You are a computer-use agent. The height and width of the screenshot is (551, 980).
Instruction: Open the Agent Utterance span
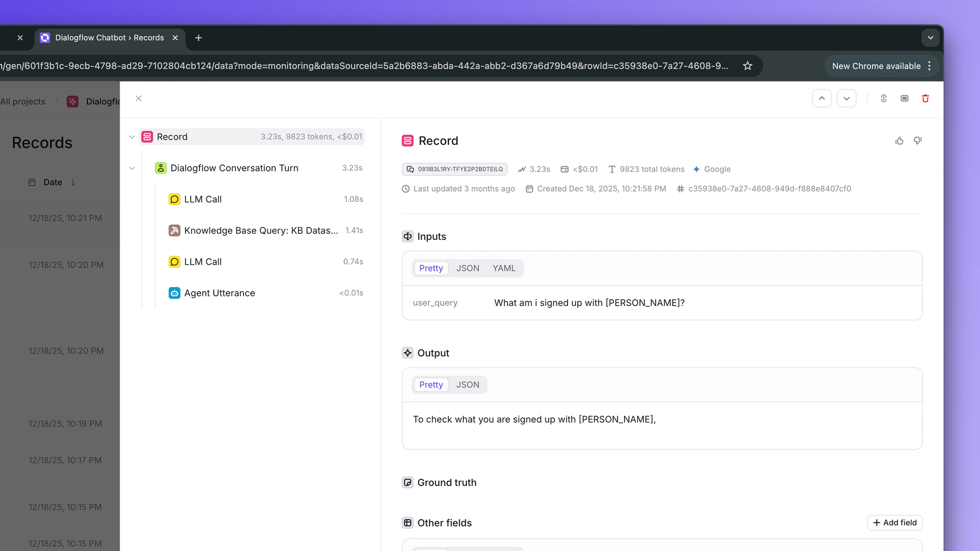[x=265, y=293]
